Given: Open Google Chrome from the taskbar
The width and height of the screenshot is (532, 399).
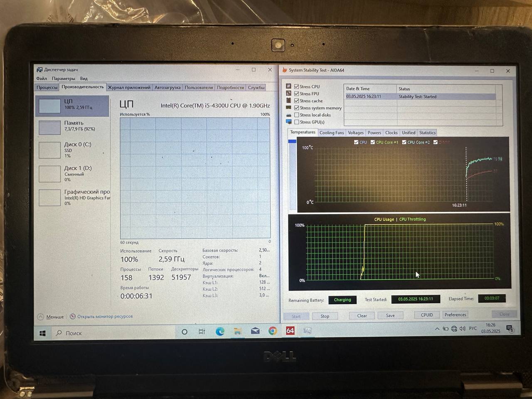Looking at the screenshot, I should click(x=273, y=331).
